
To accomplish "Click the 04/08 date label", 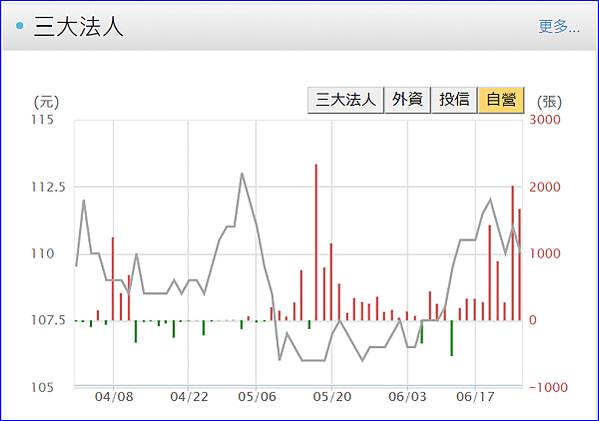I will pyautogui.click(x=114, y=397).
